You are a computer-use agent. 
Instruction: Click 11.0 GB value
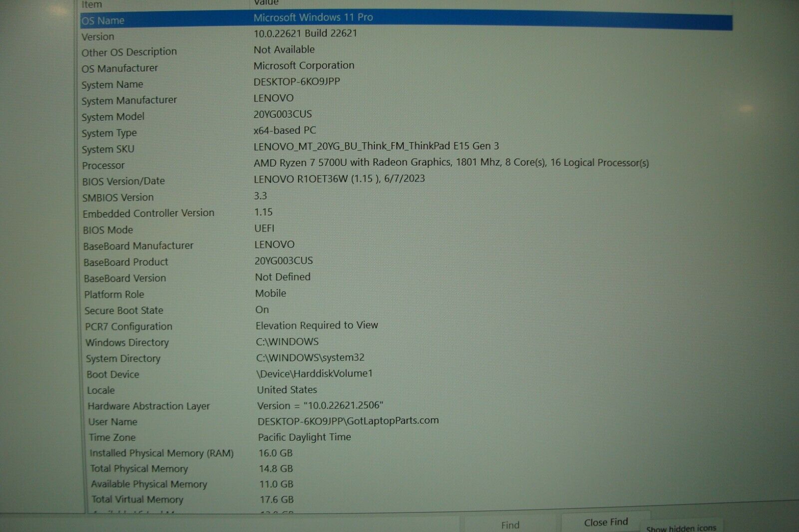point(276,484)
